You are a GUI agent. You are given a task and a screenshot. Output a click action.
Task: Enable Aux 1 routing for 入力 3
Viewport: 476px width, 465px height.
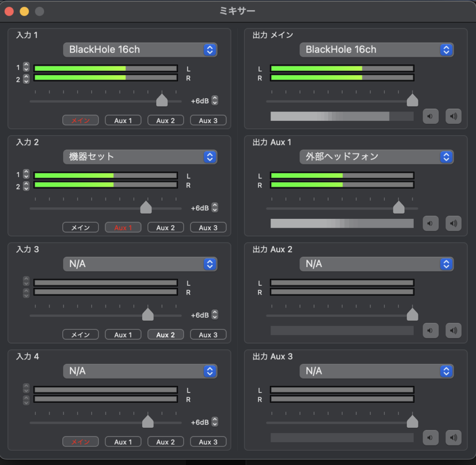(123, 334)
